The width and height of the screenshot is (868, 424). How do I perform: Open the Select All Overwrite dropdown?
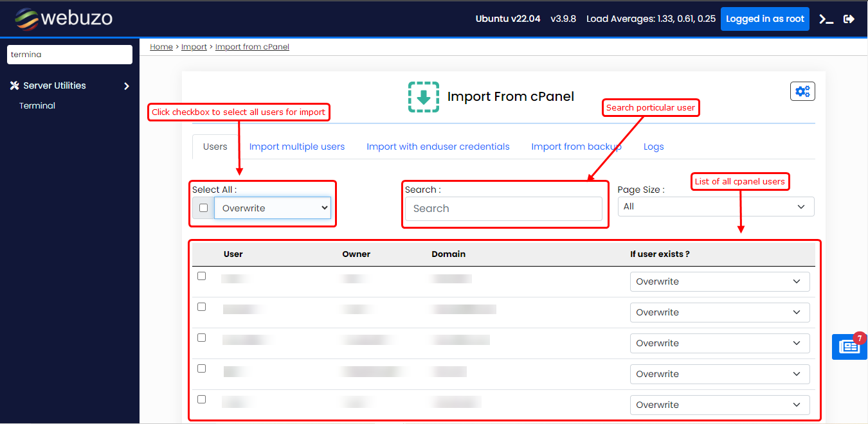click(x=272, y=208)
